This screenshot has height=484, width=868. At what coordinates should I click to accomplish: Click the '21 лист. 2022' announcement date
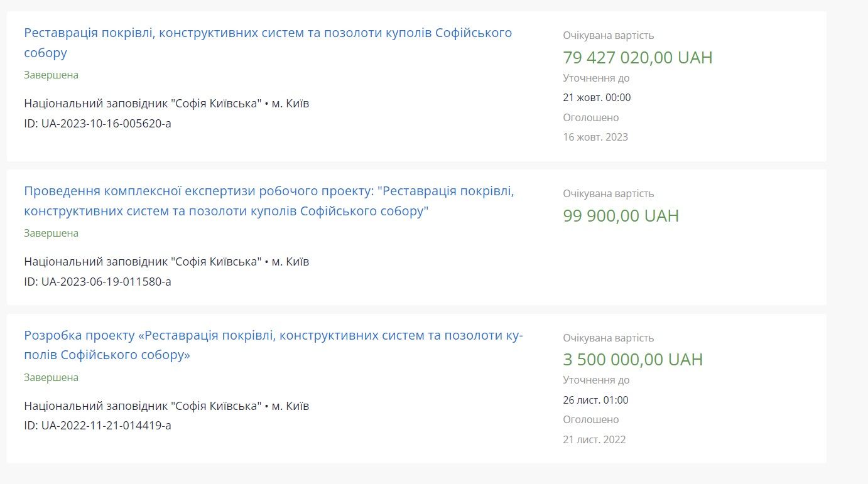(594, 439)
